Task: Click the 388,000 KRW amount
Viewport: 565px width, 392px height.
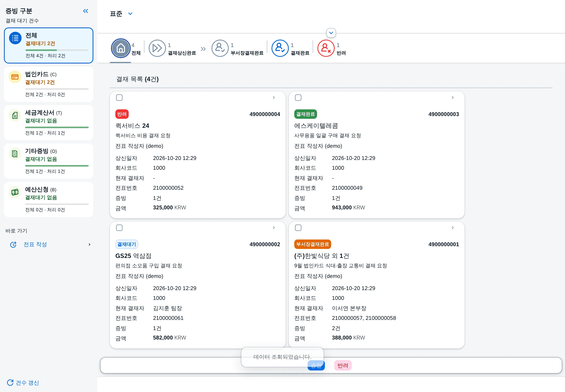Action: [x=348, y=338]
